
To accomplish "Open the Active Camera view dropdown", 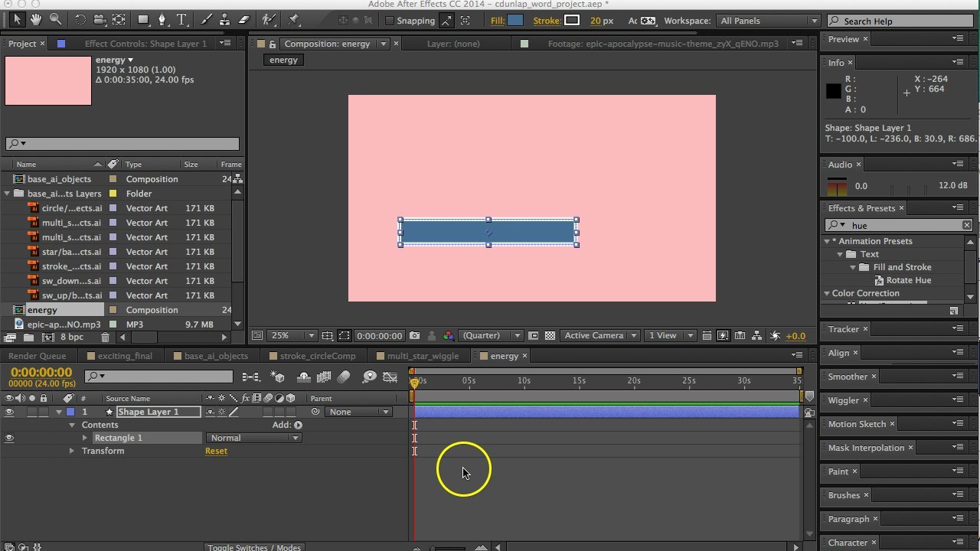I will (599, 335).
